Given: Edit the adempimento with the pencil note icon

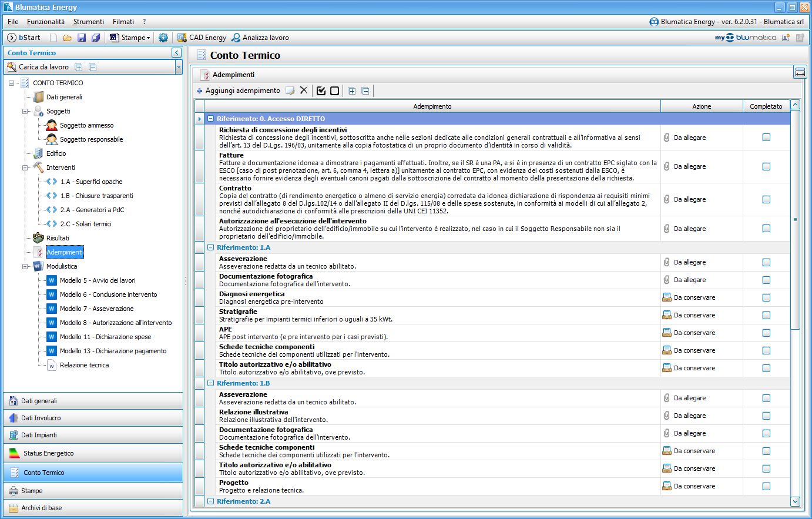Looking at the screenshot, I should tap(290, 91).
